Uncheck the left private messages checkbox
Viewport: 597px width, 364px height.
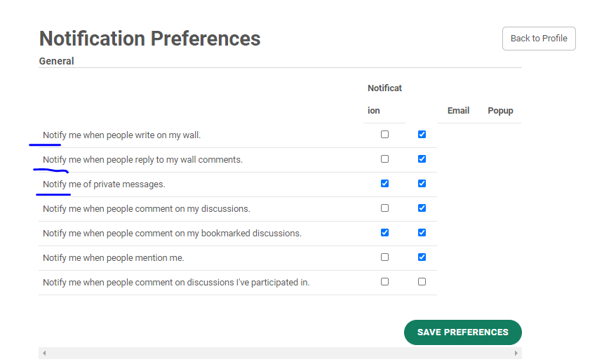(x=384, y=184)
